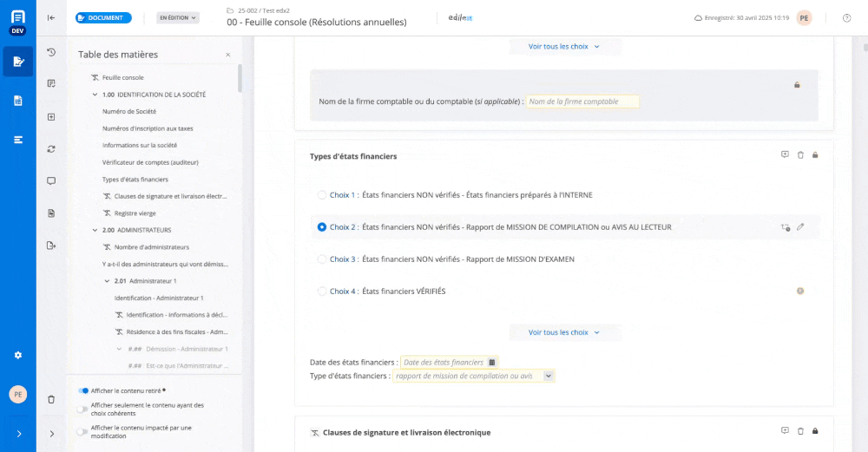868x452 pixels.
Task: Click the pencil edit icon on Choix 2
Action: pyautogui.click(x=800, y=227)
